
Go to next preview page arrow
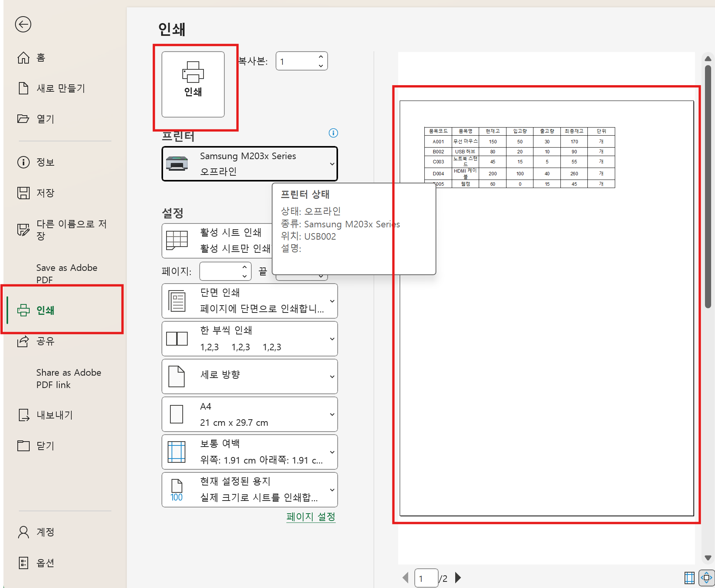tap(458, 578)
